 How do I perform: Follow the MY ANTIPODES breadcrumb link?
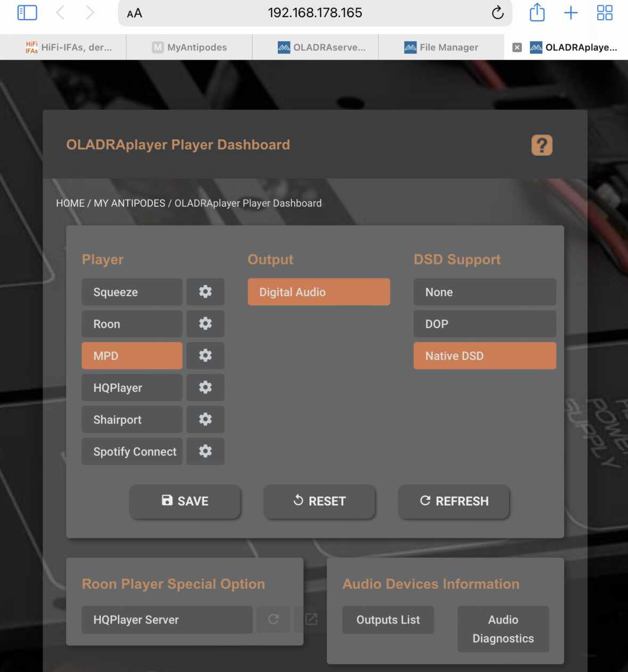click(130, 203)
